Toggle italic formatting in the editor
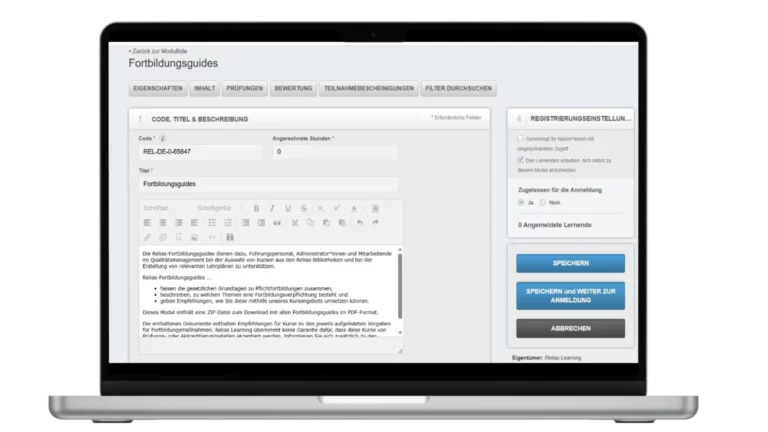The width and height of the screenshot is (768, 432). [272, 208]
